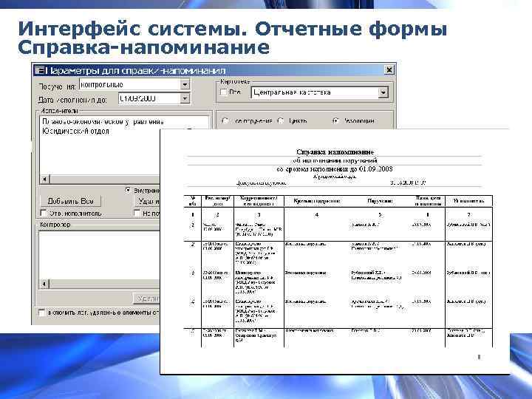Close the Параметры для справки-напоминания dialog
The image size is (532, 399).
pos(389,70)
